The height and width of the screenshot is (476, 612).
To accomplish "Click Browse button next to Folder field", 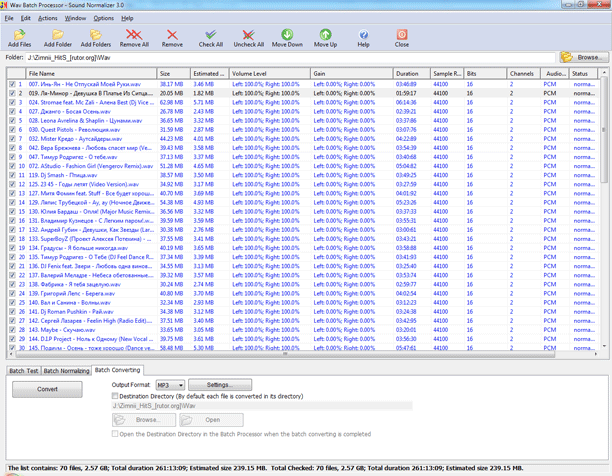I will tap(584, 57).
